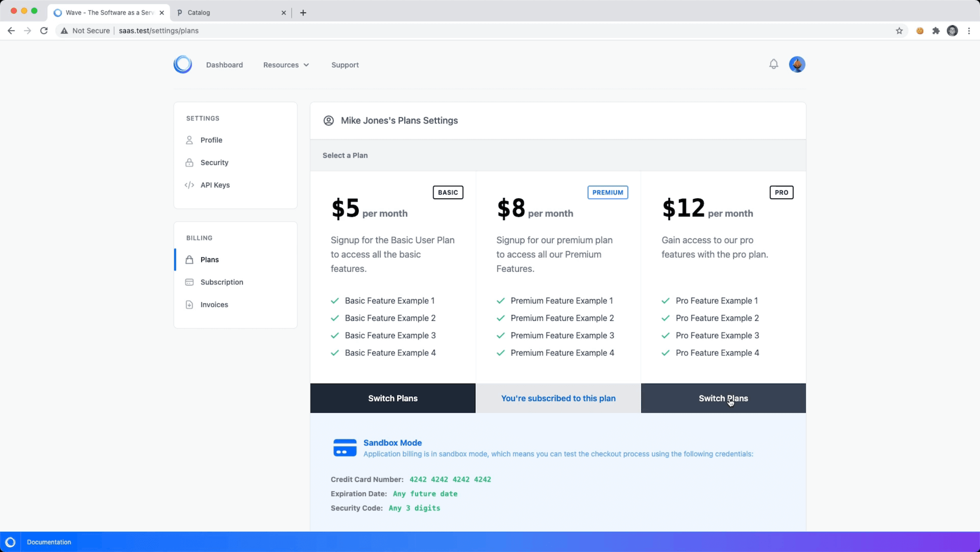The image size is (980, 552).
Task: Go to Dashboard in the nav
Action: [224, 65]
